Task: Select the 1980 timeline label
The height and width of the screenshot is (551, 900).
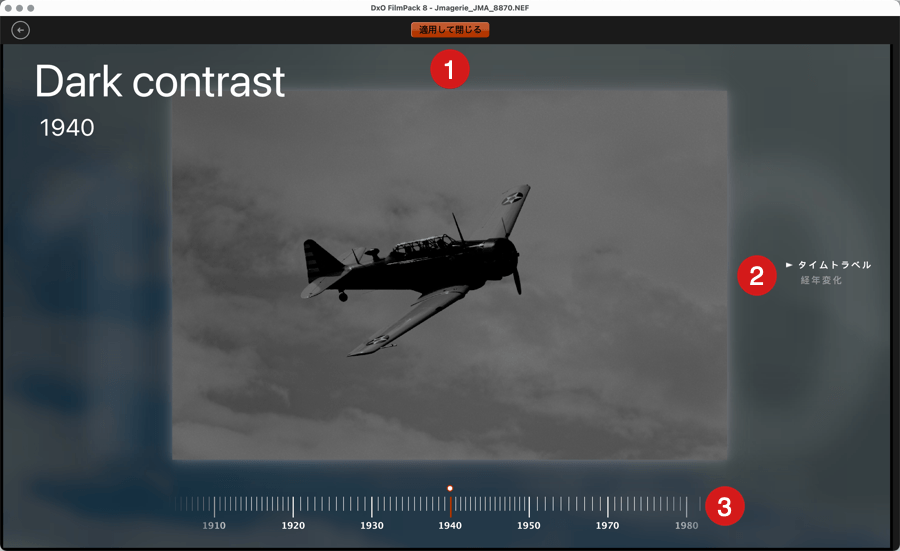Action: pos(686,525)
